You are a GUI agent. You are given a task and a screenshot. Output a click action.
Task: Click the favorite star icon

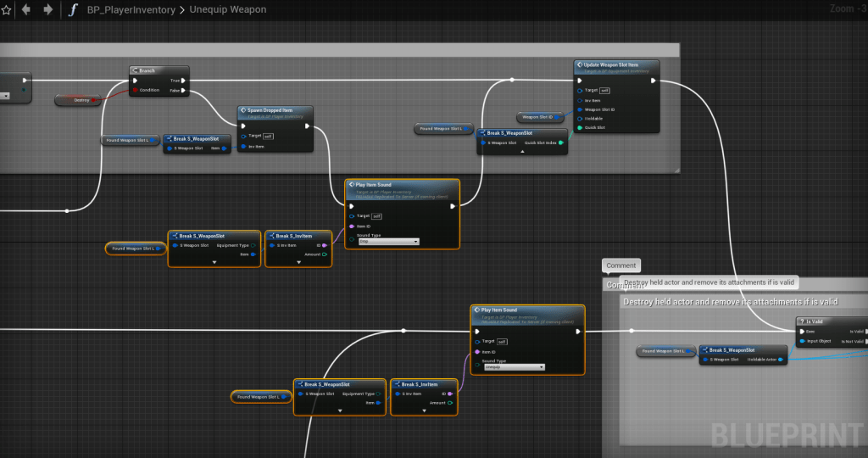6,10
